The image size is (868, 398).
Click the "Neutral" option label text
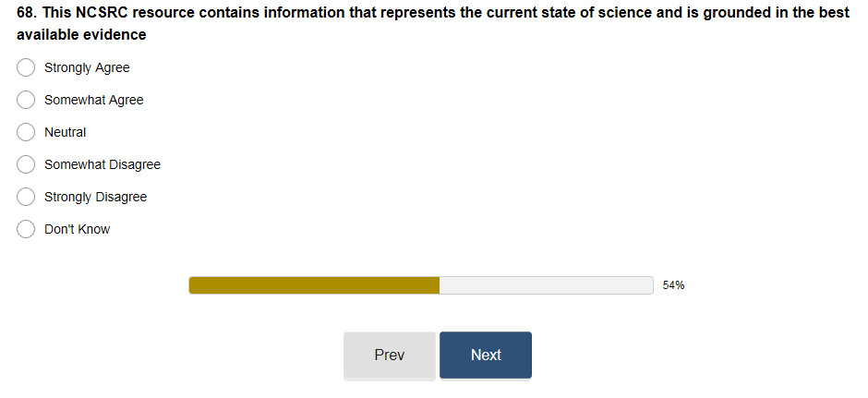65,132
